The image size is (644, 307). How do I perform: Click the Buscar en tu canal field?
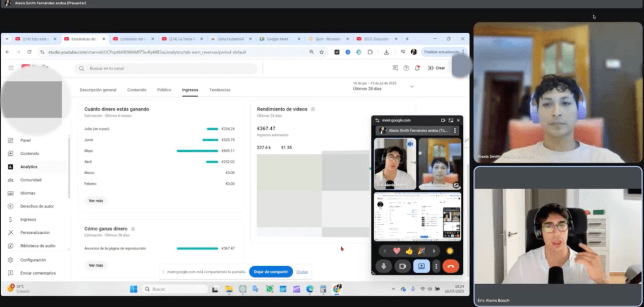(170, 69)
